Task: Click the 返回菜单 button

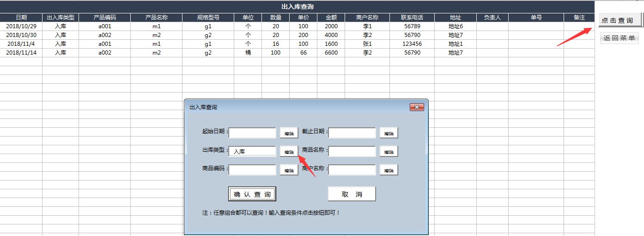Action: coord(620,38)
